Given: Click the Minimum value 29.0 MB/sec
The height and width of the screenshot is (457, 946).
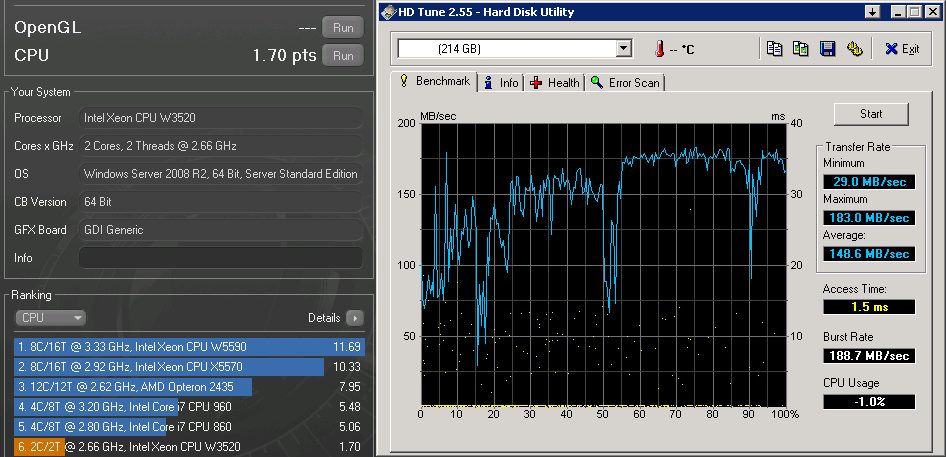Looking at the screenshot, I should (x=869, y=182).
